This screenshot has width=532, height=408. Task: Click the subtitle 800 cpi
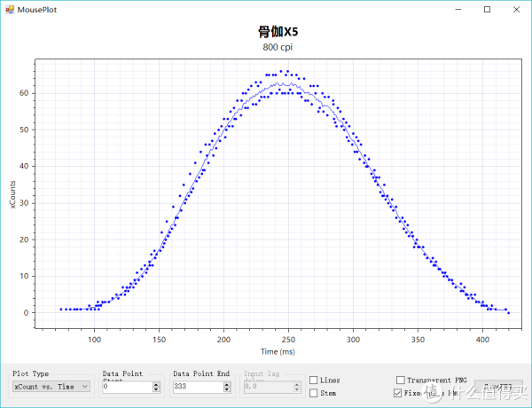tap(278, 47)
